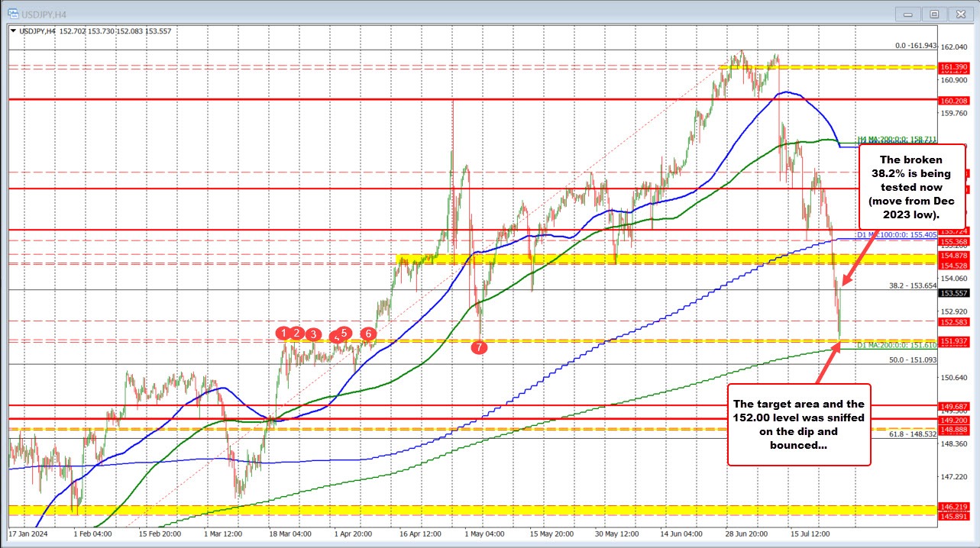
Task: Click the 151.937 red price label
Action: [955, 340]
